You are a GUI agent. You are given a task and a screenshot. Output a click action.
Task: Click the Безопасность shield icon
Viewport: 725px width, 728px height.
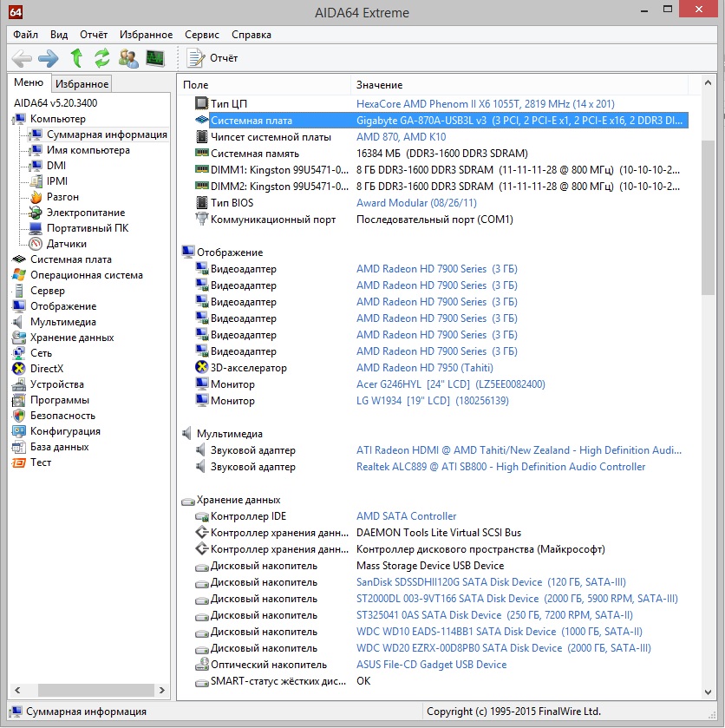coord(19,416)
